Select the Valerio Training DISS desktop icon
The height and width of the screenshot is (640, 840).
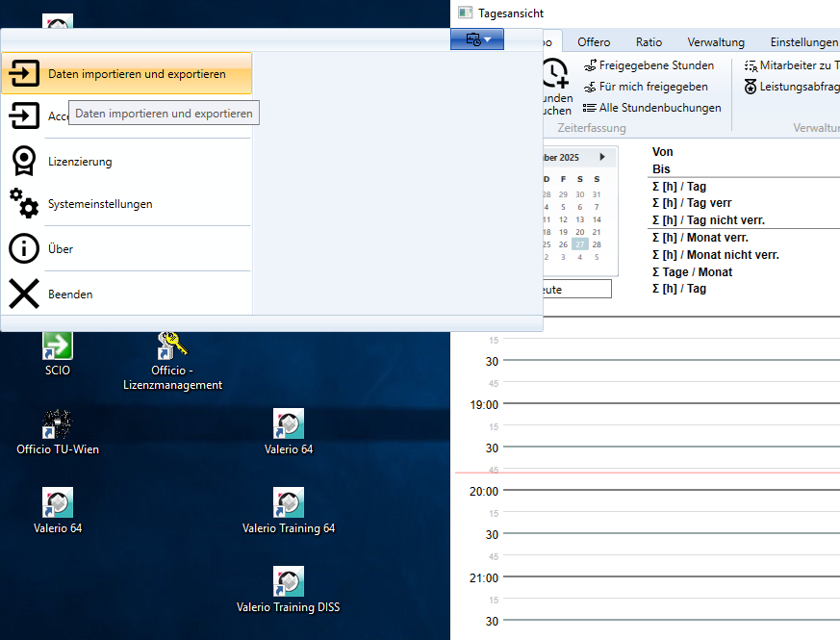(x=289, y=582)
